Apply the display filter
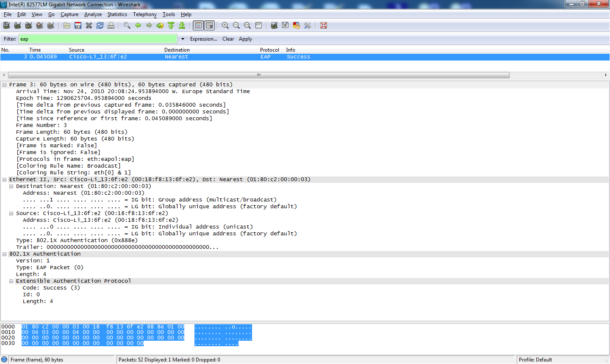Screen dimensions: 610x364 [245, 39]
